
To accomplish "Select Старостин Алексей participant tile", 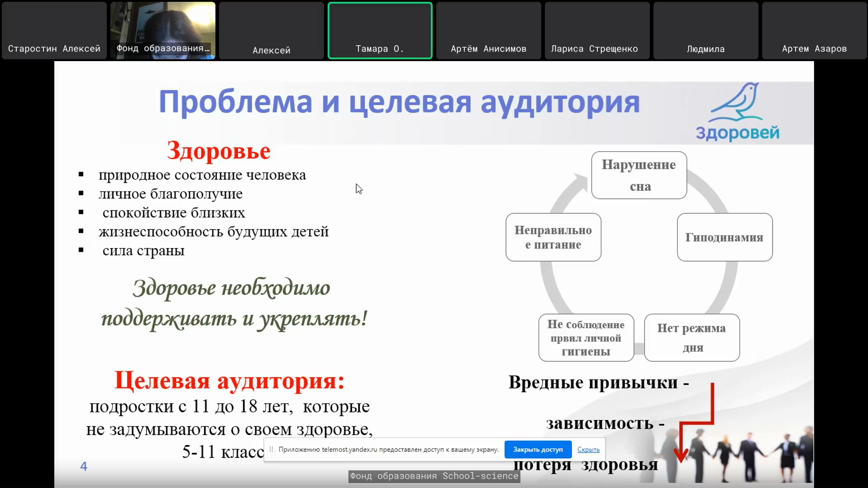I will click(54, 31).
